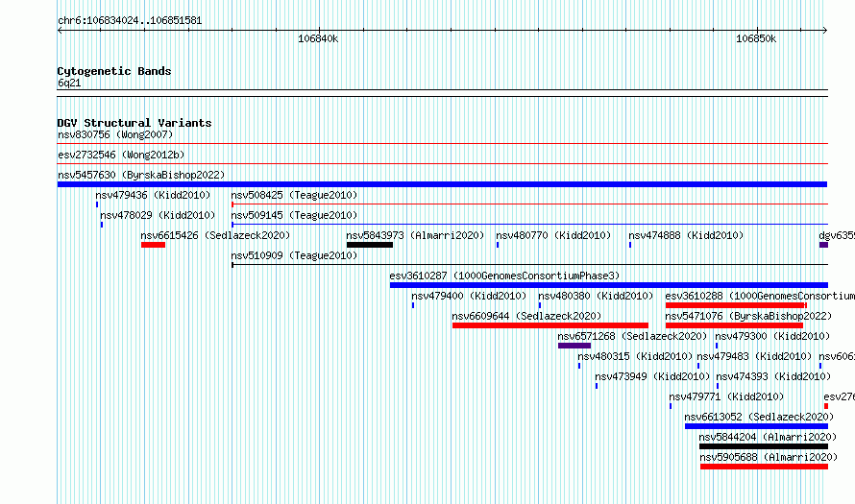This screenshot has width=855, height=504.
Task: Select the nsv480380 (Kidd2010) label
Action: (596, 296)
